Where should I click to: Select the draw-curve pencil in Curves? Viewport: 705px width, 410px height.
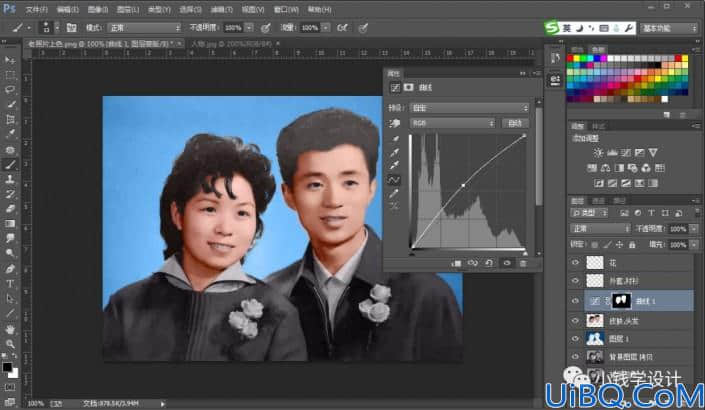point(394,193)
